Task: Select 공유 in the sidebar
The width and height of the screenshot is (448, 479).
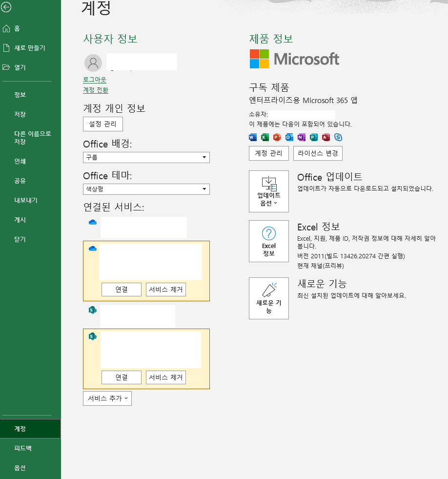Action: [x=31, y=181]
